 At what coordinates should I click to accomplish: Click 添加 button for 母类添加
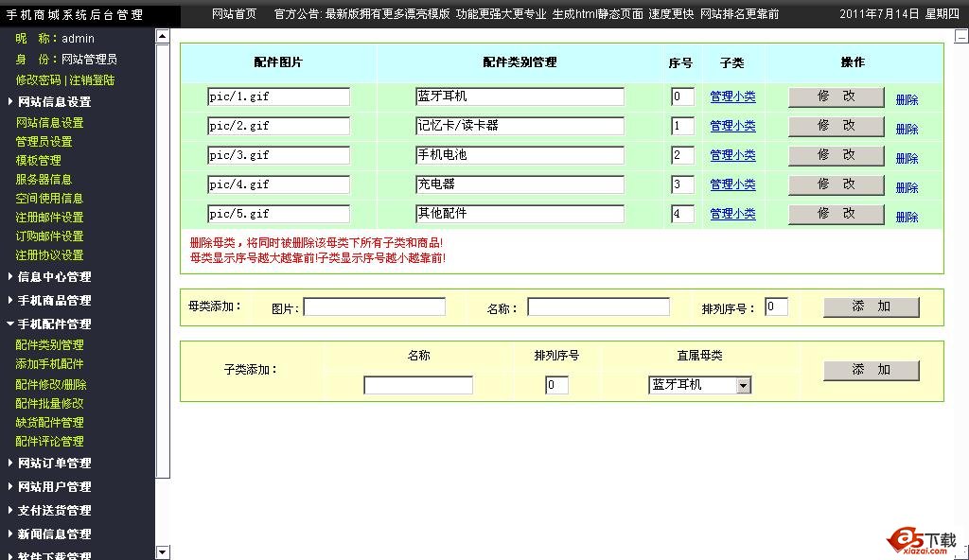(x=871, y=306)
